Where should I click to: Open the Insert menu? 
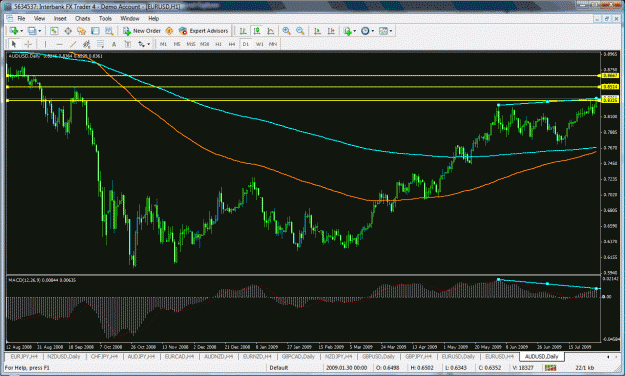click(60, 18)
